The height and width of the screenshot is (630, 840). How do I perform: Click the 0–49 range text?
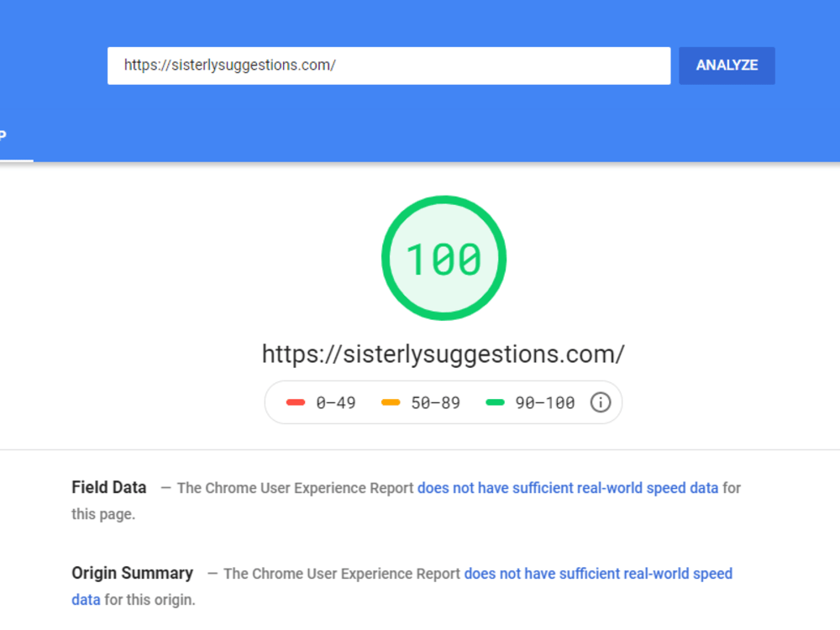click(x=336, y=403)
